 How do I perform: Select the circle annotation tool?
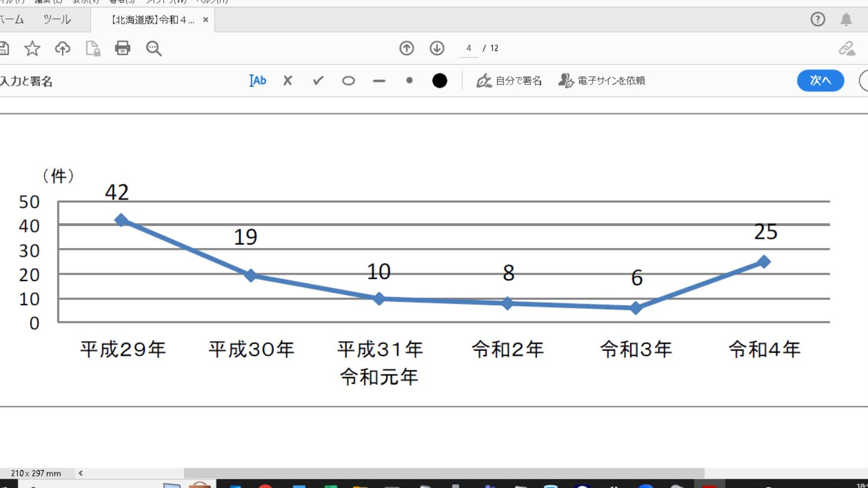coord(348,80)
